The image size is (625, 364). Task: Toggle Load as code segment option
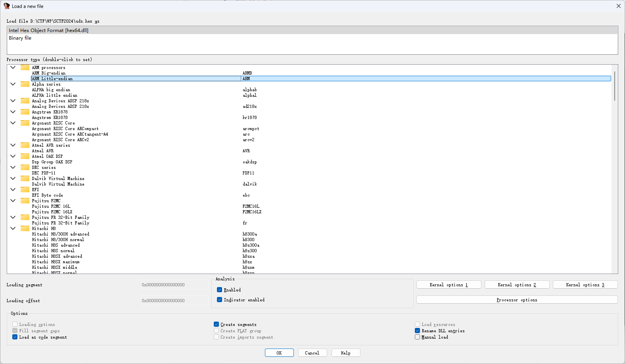pyautogui.click(x=15, y=337)
